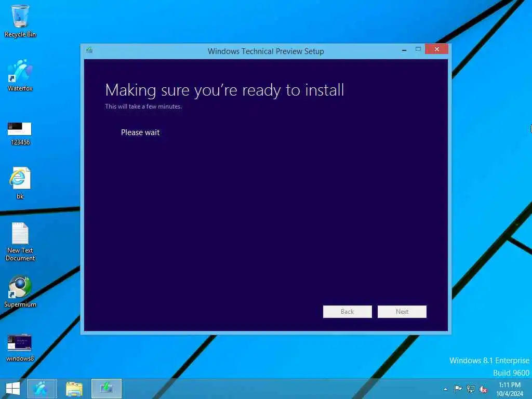Select the Waterfox desktop shortcut
Screen dimensions: 532x399
point(20,75)
